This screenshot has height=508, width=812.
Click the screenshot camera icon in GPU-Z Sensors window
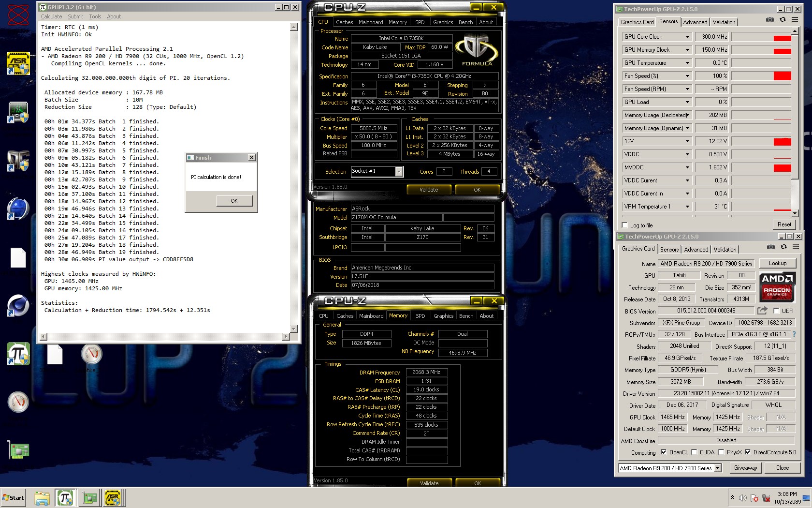click(770, 20)
